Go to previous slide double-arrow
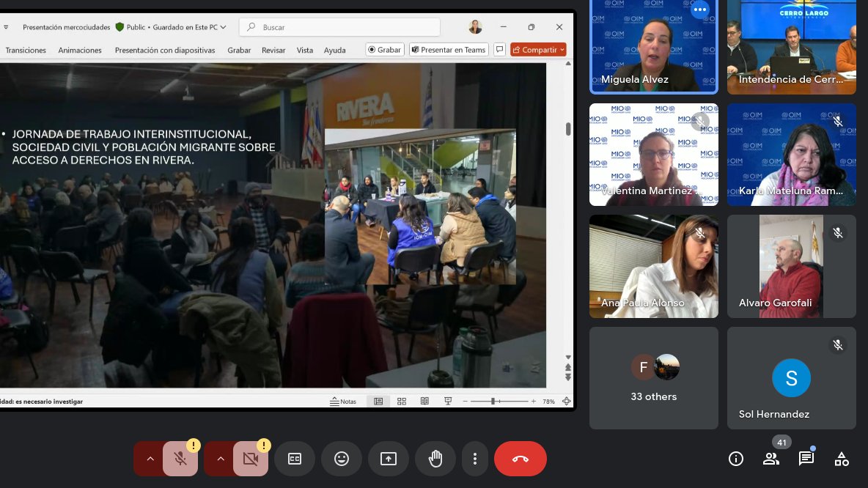This screenshot has height=488, width=868. (568, 367)
